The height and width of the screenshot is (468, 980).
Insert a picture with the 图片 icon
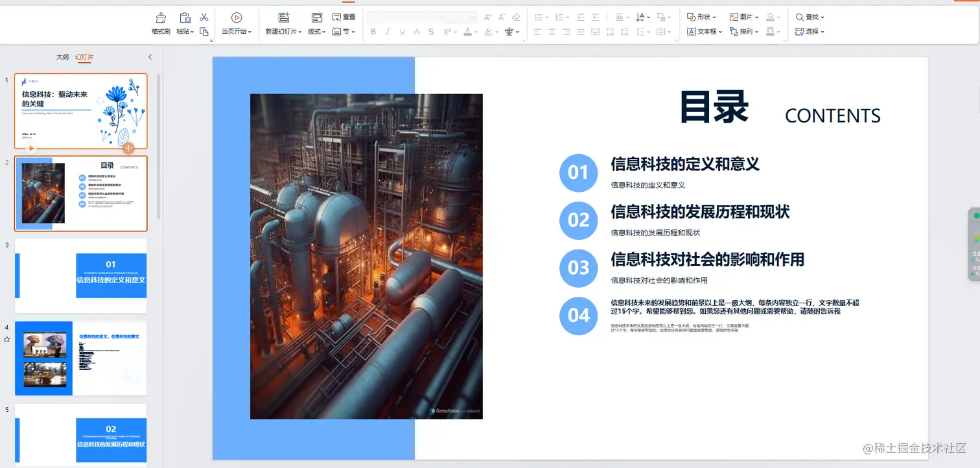[736, 17]
